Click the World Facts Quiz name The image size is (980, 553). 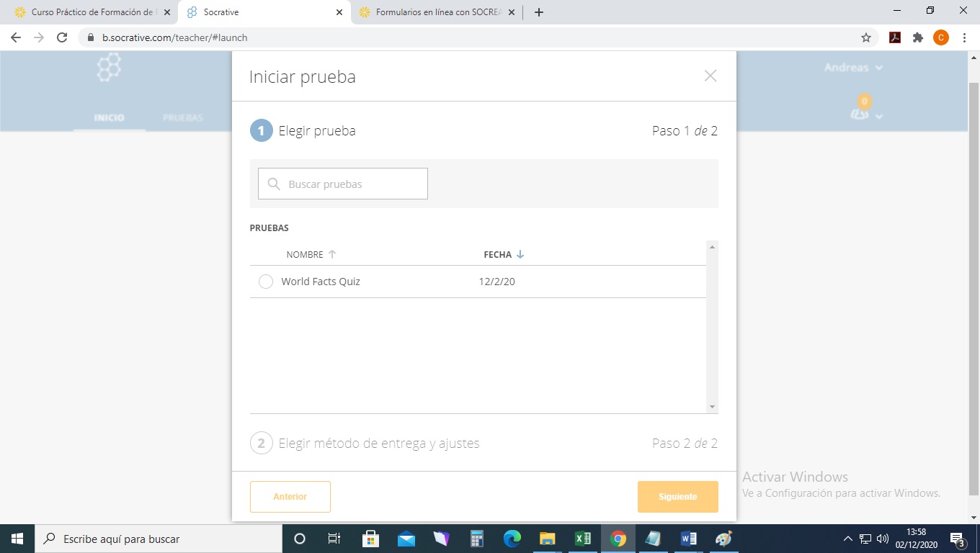tap(321, 282)
